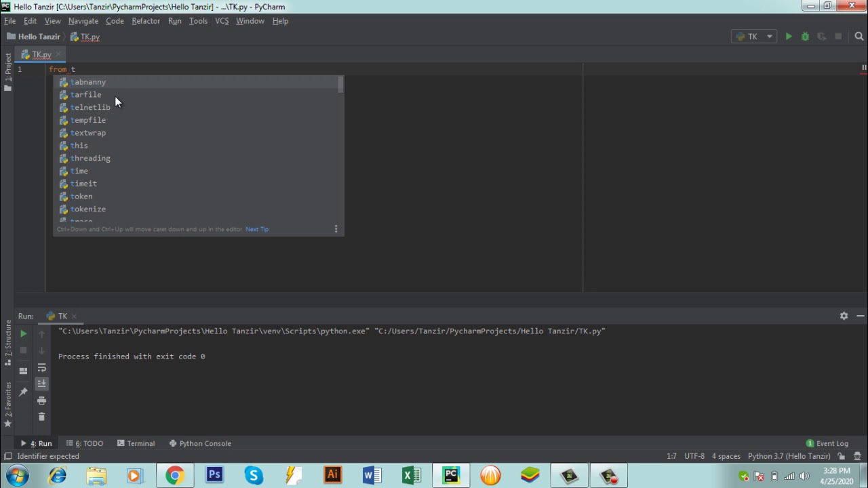Click Hello Tanzir breadcrumb folder
The height and width of the screenshot is (488, 868).
(33, 37)
